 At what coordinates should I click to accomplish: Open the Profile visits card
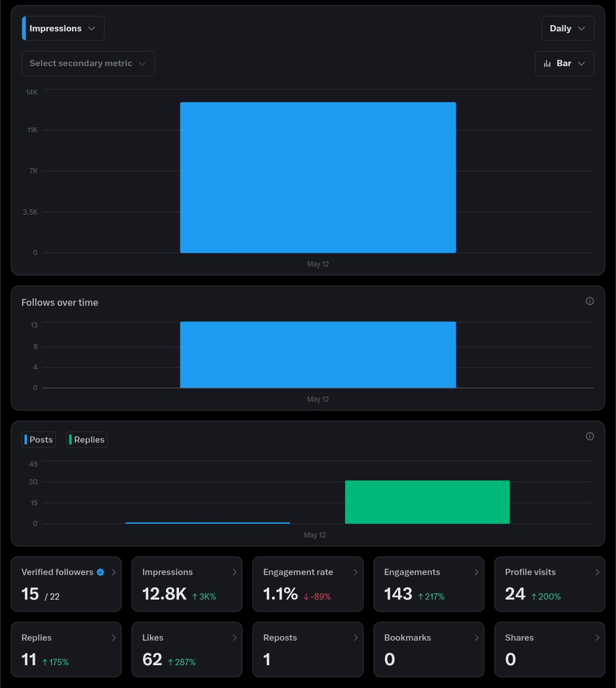click(550, 584)
